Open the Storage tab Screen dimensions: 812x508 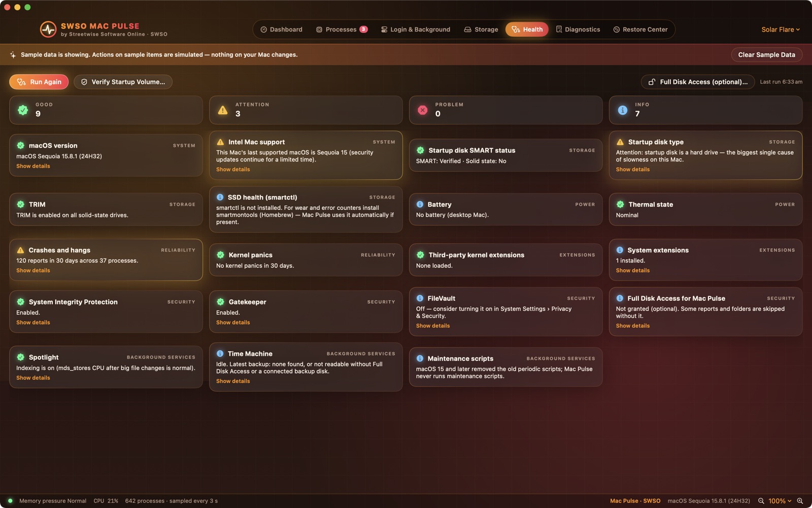481,29
